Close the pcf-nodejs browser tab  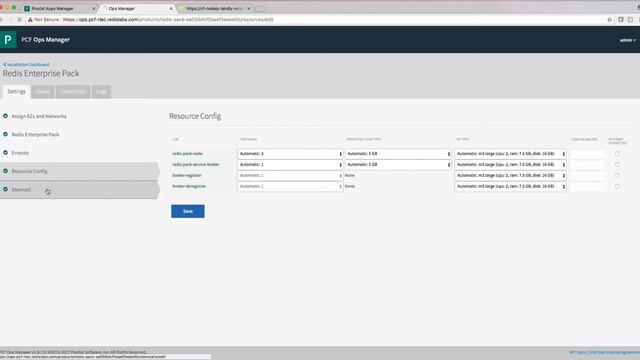[249, 8]
